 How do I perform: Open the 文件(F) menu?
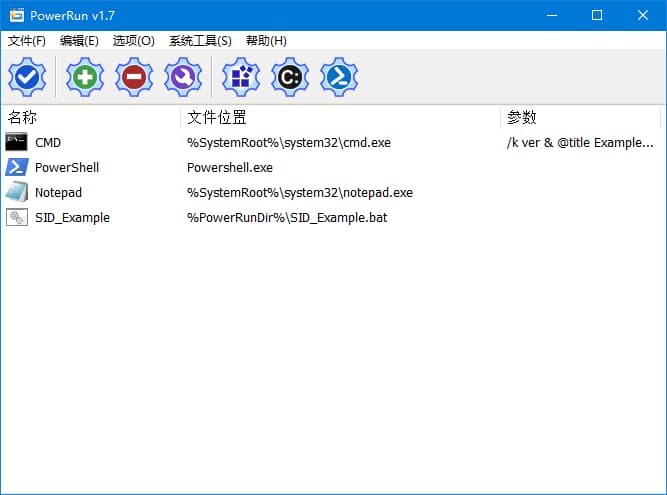click(27, 41)
